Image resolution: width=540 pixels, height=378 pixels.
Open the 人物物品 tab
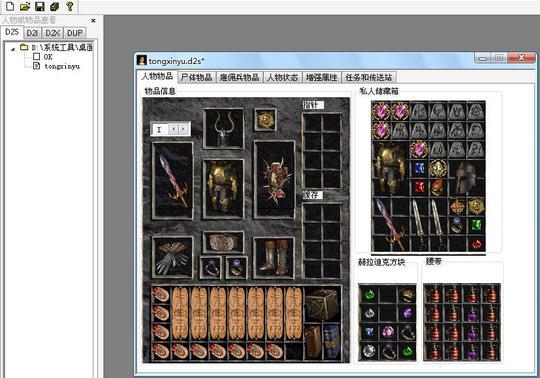coord(157,76)
